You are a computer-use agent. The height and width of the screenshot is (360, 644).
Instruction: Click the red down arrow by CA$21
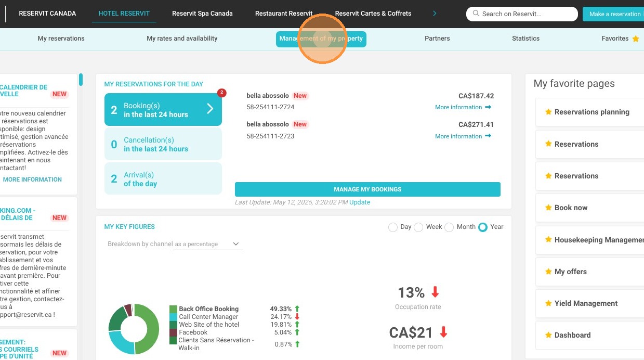click(443, 331)
